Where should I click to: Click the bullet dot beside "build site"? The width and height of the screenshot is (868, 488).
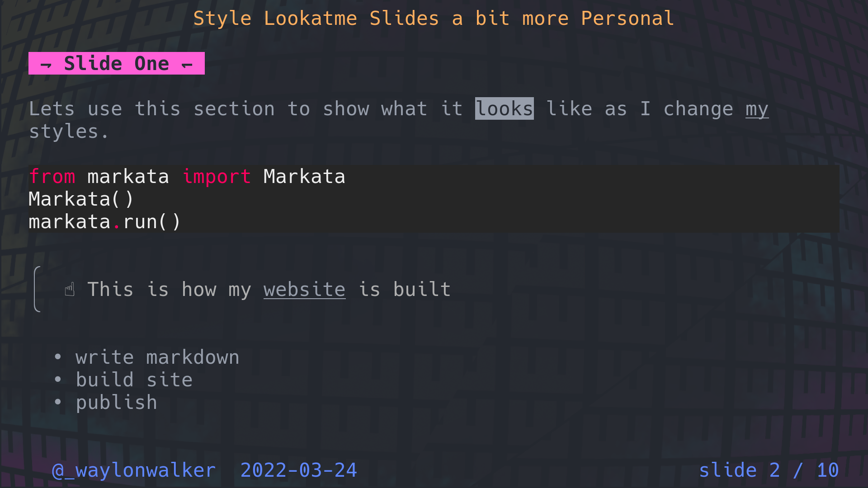click(57, 380)
